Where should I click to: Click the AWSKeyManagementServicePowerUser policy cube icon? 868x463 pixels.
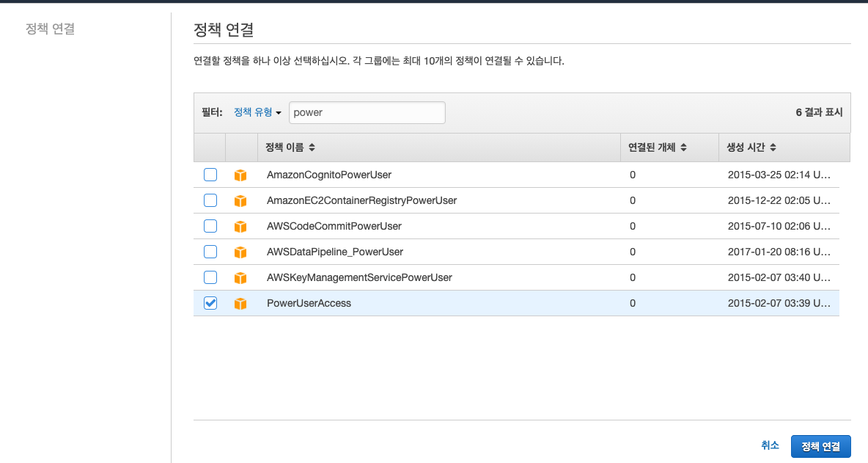coord(240,277)
